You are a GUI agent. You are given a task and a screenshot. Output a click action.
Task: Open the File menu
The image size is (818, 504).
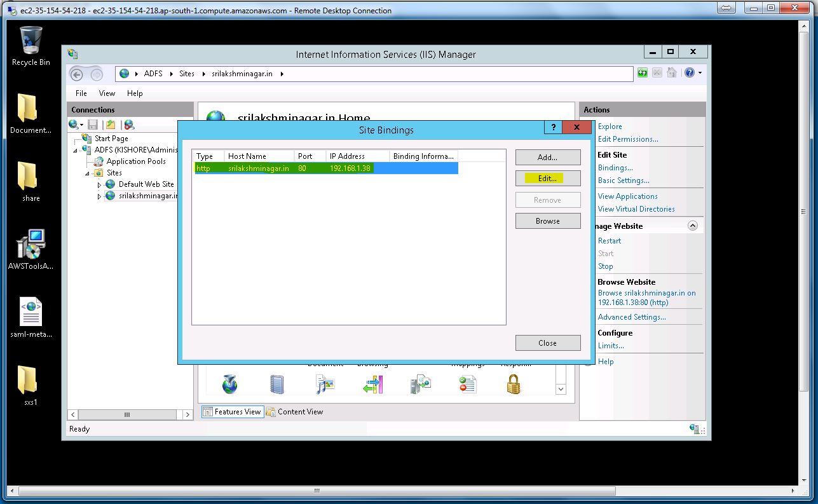pos(81,93)
